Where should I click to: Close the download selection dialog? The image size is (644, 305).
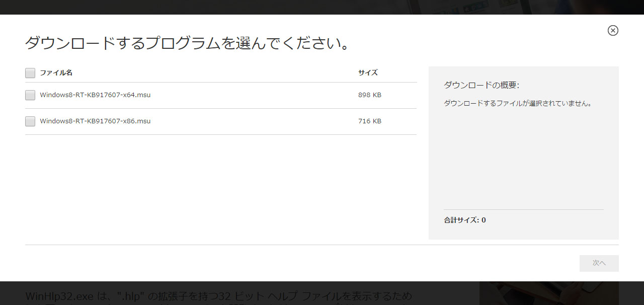(613, 31)
